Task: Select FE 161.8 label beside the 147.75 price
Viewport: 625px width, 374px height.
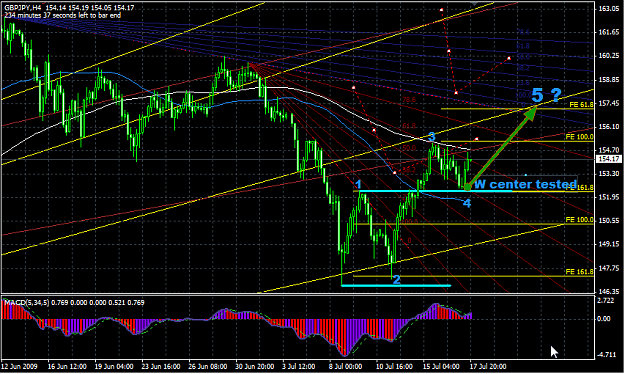Action: 579,272
